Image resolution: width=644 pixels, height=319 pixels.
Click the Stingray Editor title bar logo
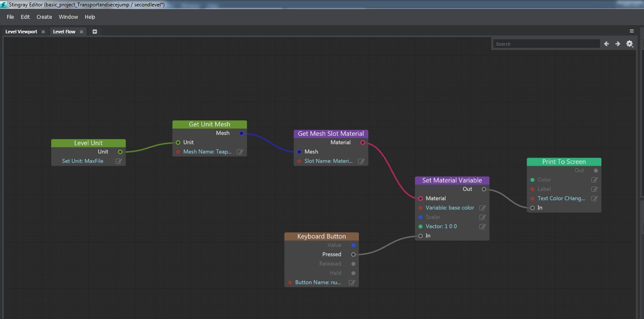4,4
